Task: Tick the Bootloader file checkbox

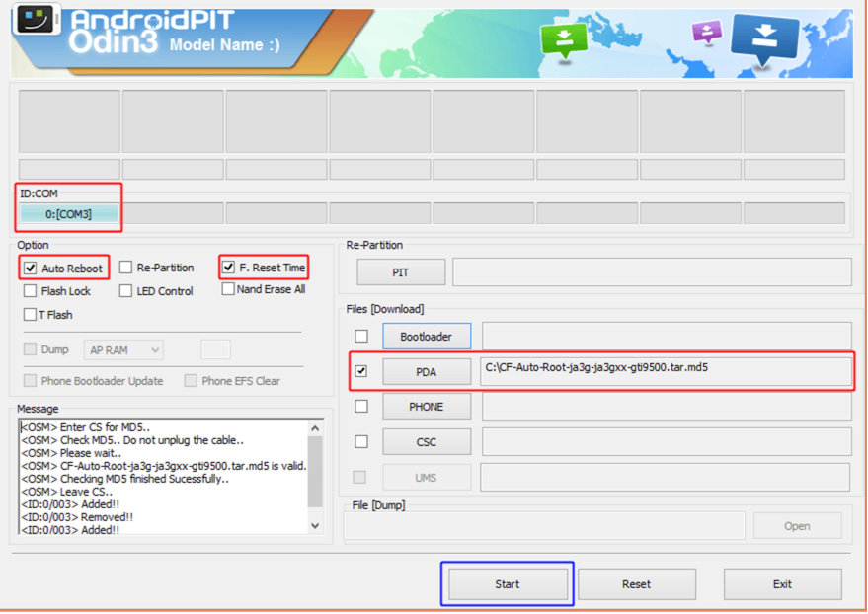Action: coord(361,336)
